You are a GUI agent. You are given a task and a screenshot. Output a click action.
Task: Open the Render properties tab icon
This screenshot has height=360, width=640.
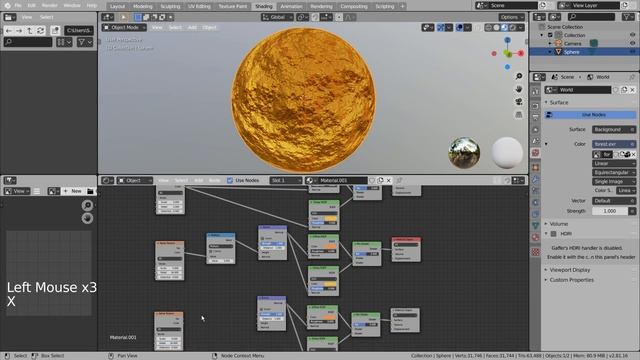536,105
